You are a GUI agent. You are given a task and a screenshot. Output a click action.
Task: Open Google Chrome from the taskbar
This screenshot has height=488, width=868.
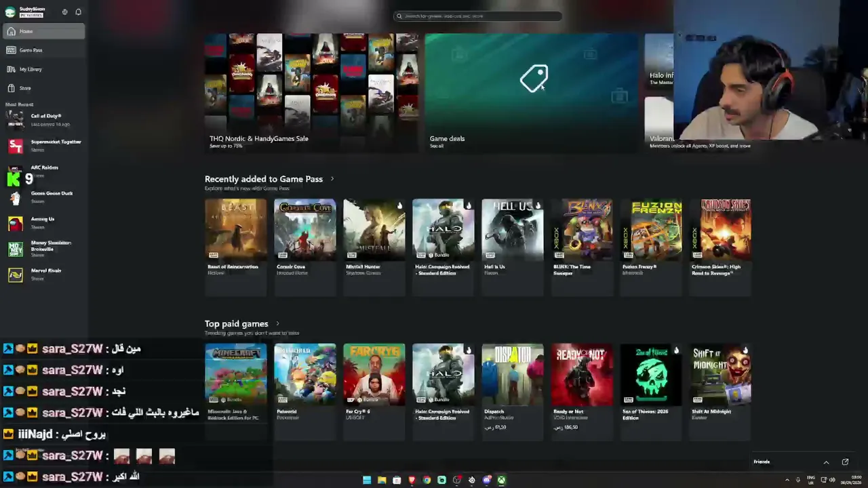point(427,481)
